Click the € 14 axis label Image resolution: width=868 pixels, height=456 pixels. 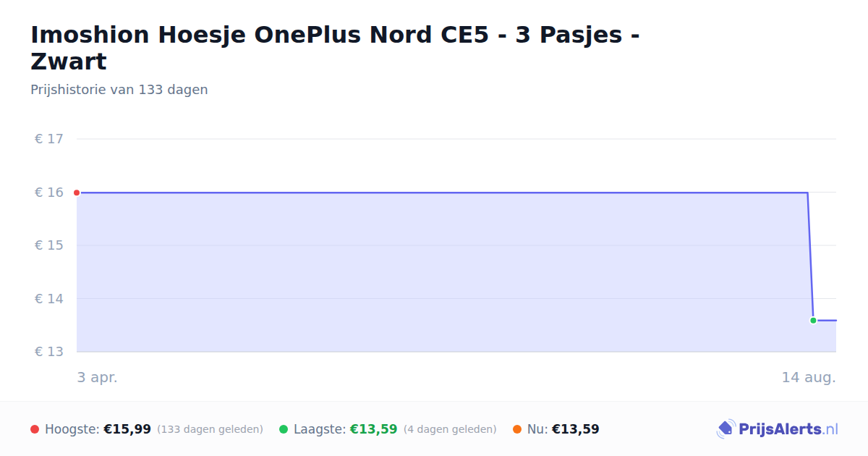(49, 299)
